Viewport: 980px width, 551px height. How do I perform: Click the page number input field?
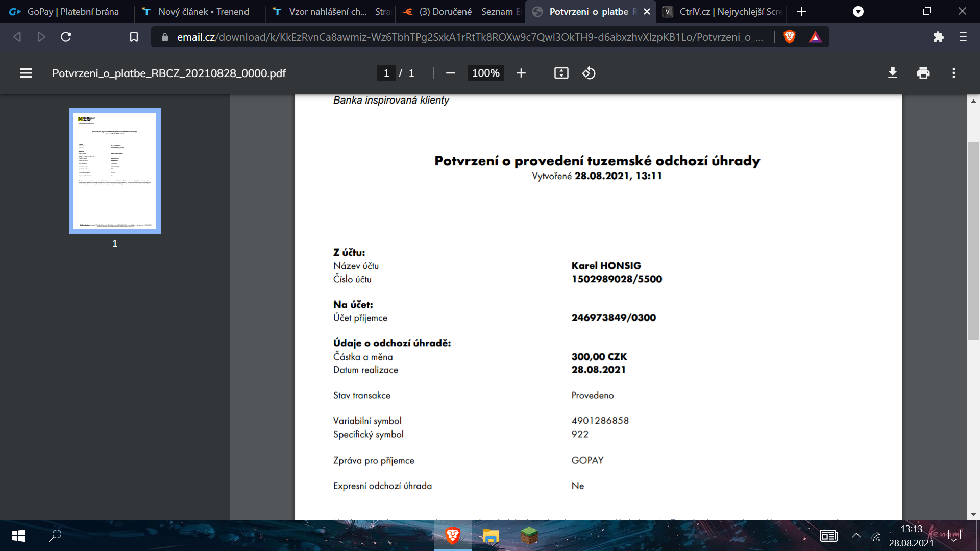386,73
